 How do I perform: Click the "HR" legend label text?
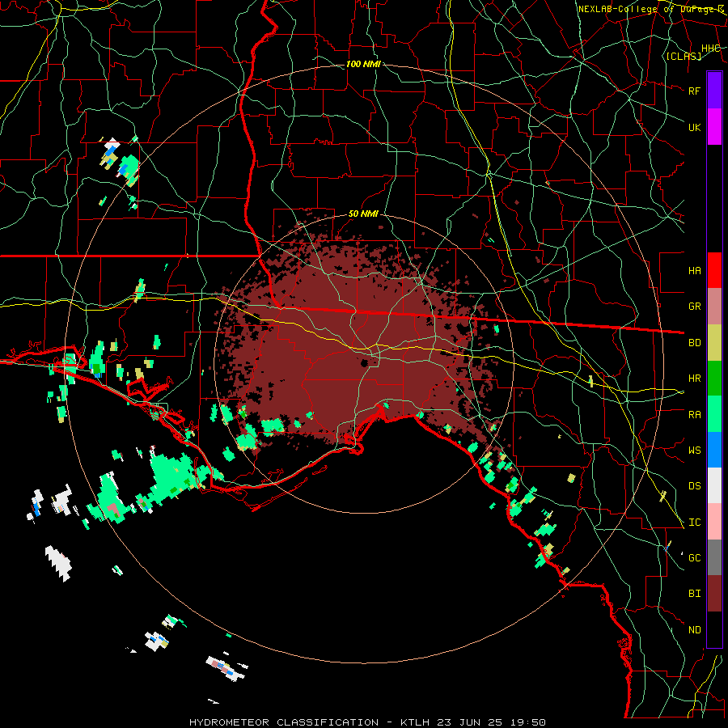[x=694, y=379]
